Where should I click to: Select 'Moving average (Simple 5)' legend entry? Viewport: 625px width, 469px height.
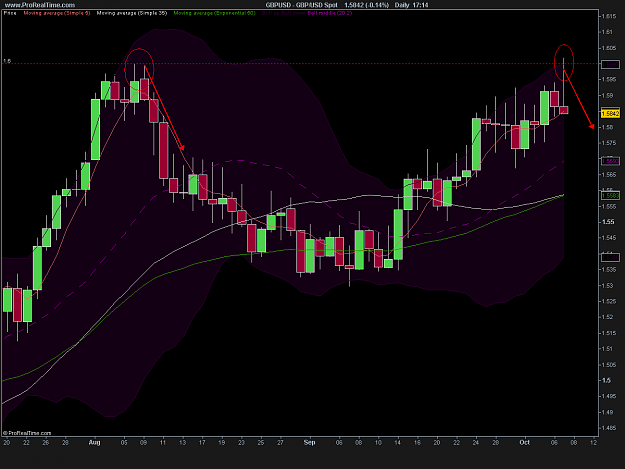pos(57,13)
